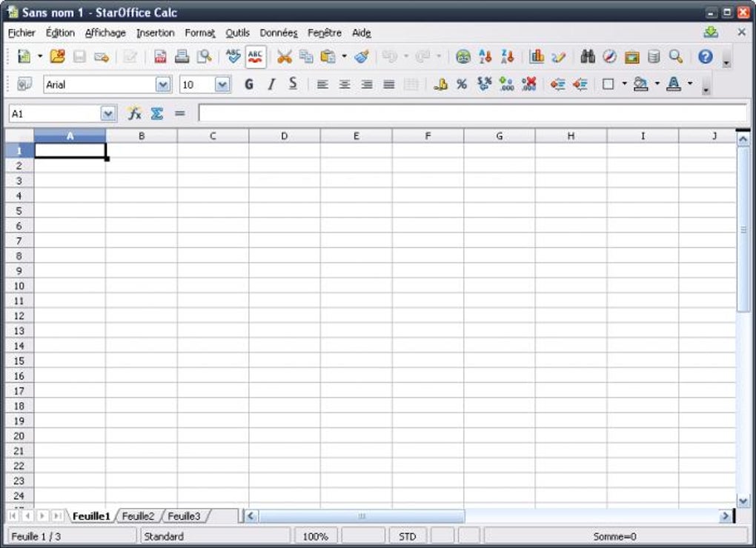Open background color dropdown arrow
Viewport: 756px width, 548px height.
click(x=657, y=84)
